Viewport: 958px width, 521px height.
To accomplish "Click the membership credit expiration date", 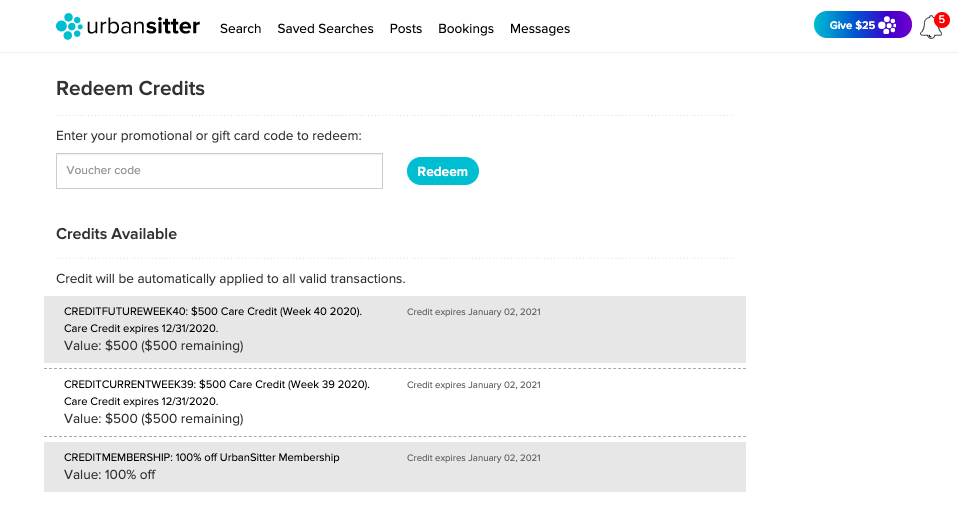I will (x=474, y=458).
